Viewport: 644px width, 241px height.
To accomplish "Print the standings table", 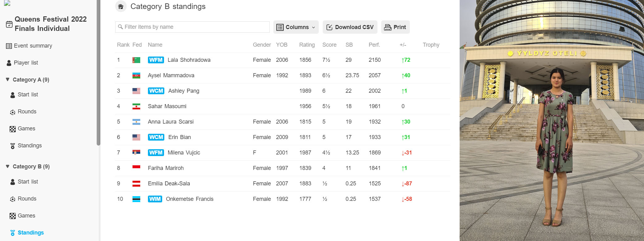I will pyautogui.click(x=395, y=27).
